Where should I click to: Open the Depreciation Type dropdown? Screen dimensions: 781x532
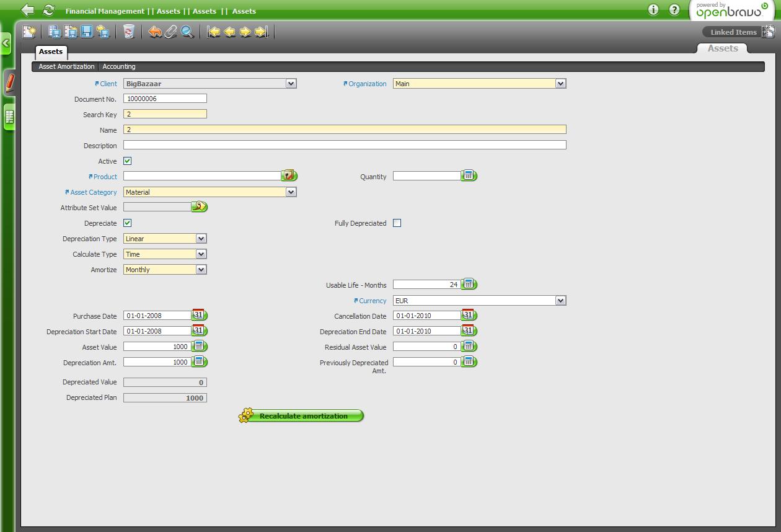point(201,239)
